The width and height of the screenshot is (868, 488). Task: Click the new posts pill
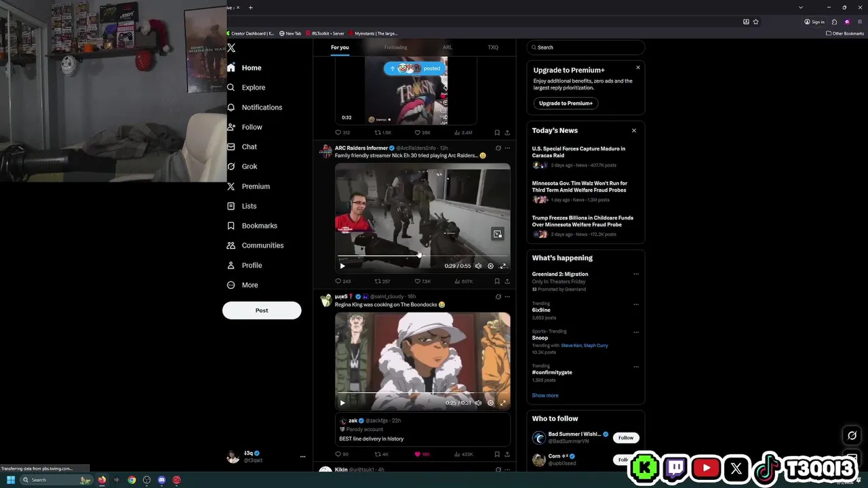tap(415, 68)
